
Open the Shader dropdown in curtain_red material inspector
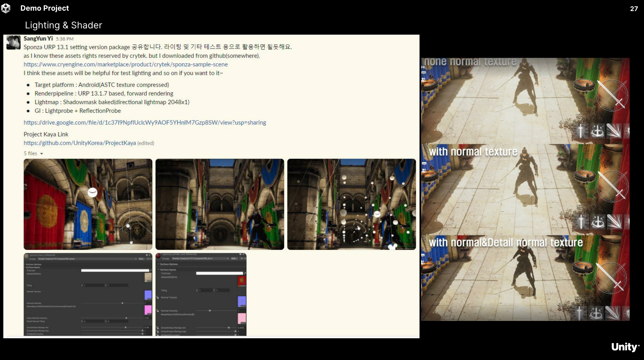tap(200, 259)
